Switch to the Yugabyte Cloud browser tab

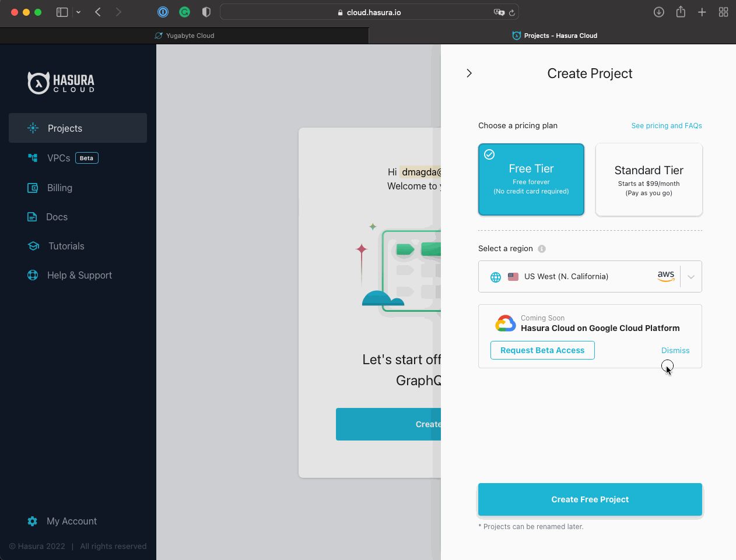click(x=184, y=35)
